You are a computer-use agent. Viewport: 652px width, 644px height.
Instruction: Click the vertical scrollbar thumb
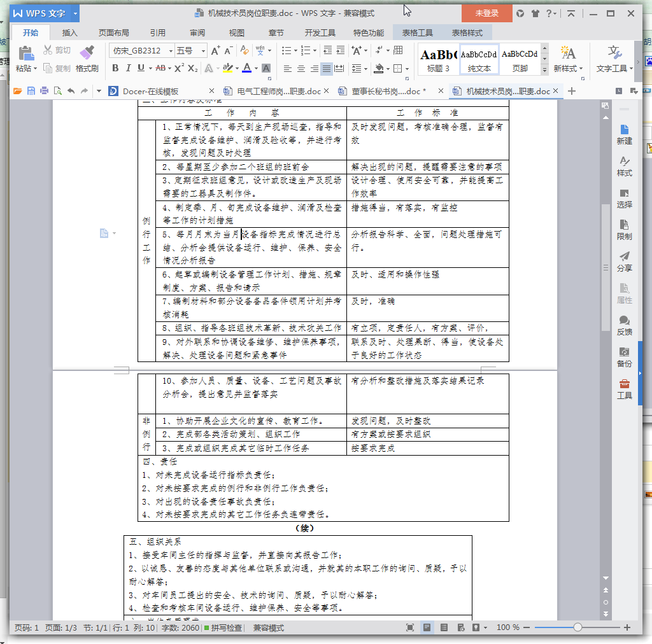tap(606, 267)
